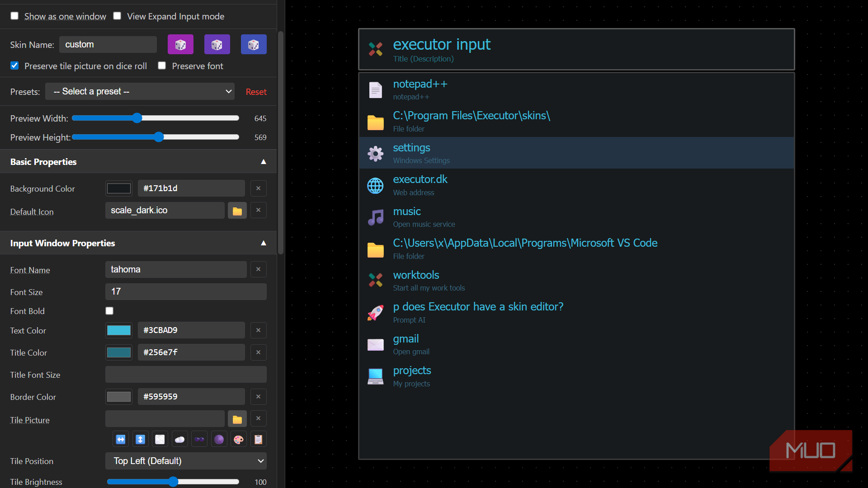
Task: Clear the Border Color value
Action: (x=258, y=397)
